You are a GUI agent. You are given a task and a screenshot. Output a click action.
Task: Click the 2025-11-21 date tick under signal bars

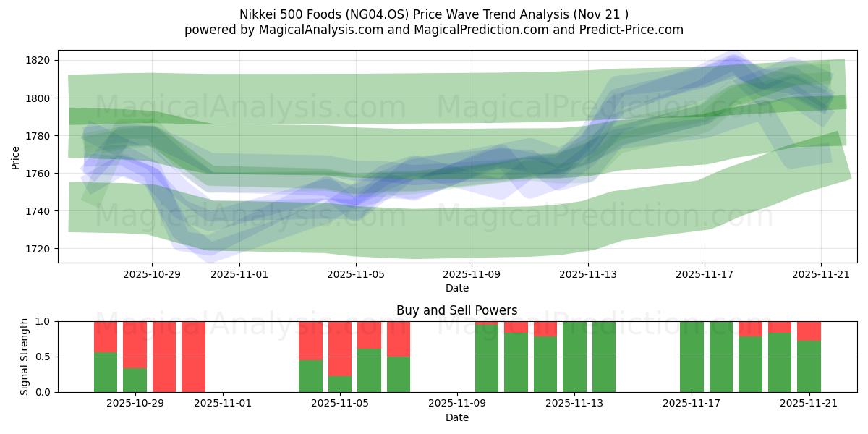pyautogui.click(x=808, y=404)
